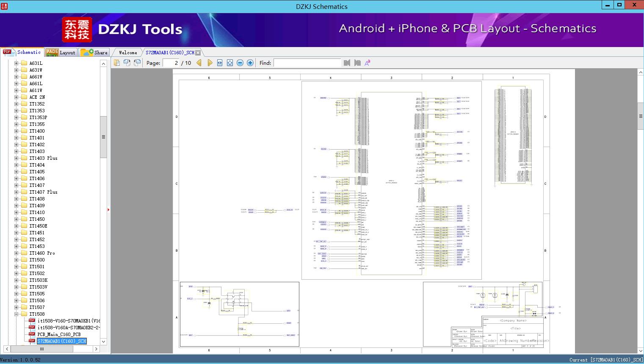The image size is (644, 364).
Task: Find next match icon
Action: coord(357,63)
